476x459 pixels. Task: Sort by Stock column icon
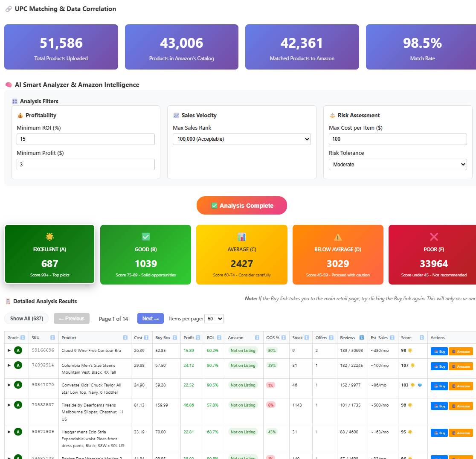[x=307, y=337]
